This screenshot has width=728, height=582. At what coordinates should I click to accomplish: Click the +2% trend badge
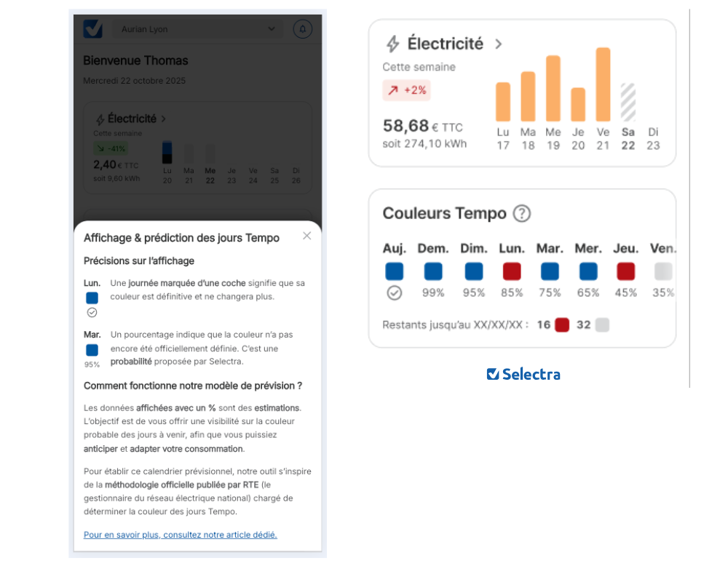[x=406, y=91]
